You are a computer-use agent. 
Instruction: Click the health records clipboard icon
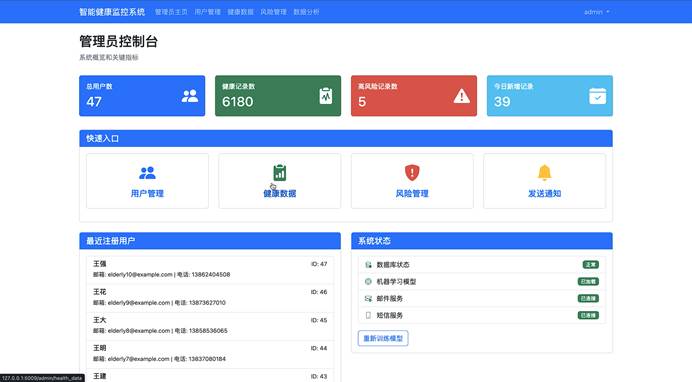(x=326, y=96)
